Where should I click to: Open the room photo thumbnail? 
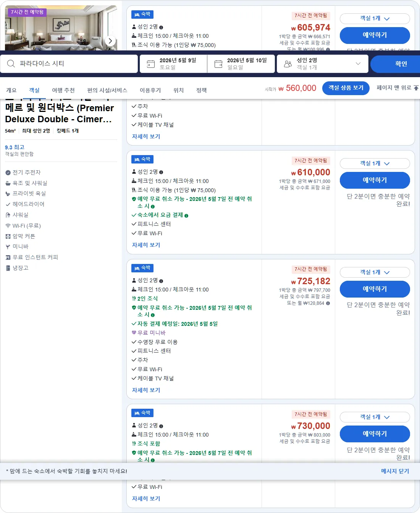[x=61, y=28]
